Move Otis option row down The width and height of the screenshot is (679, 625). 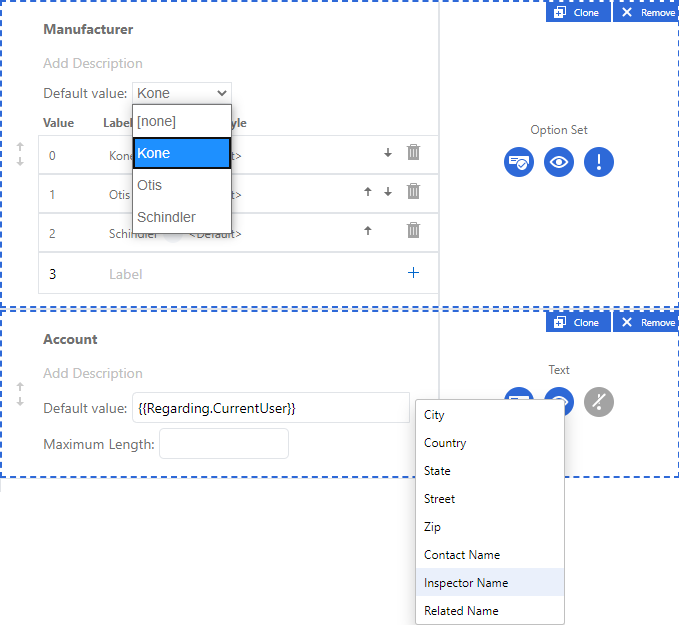pyautogui.click(x=388, y=192)
